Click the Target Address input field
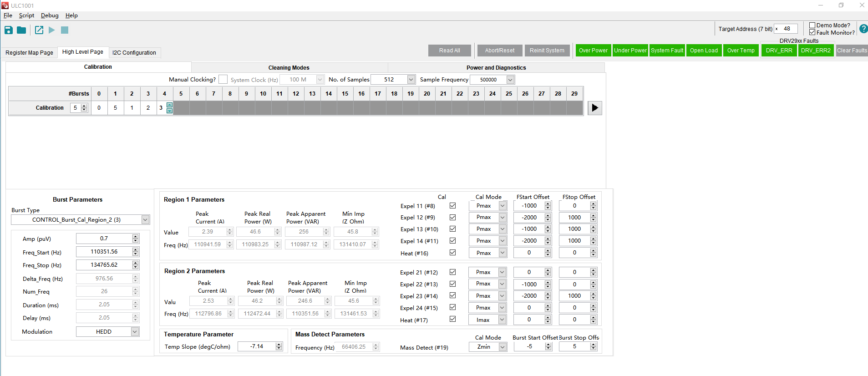Viewport: 868px width, 376px height. (787, 29)
